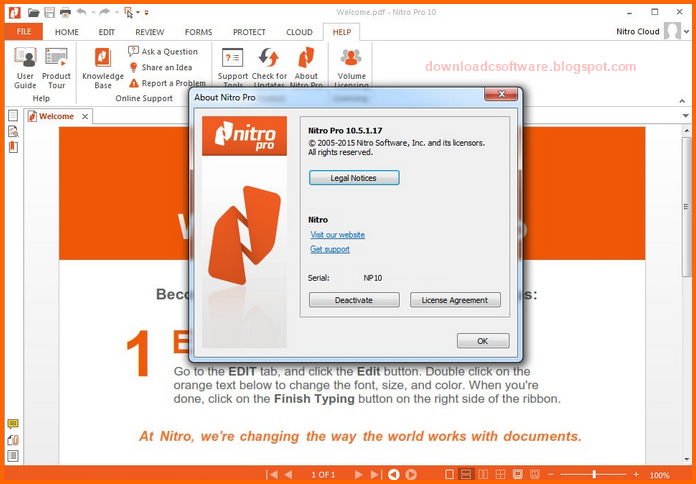Save the document with the floppy icon
This screenshot has height=484, width=696.
pos(49,12)
